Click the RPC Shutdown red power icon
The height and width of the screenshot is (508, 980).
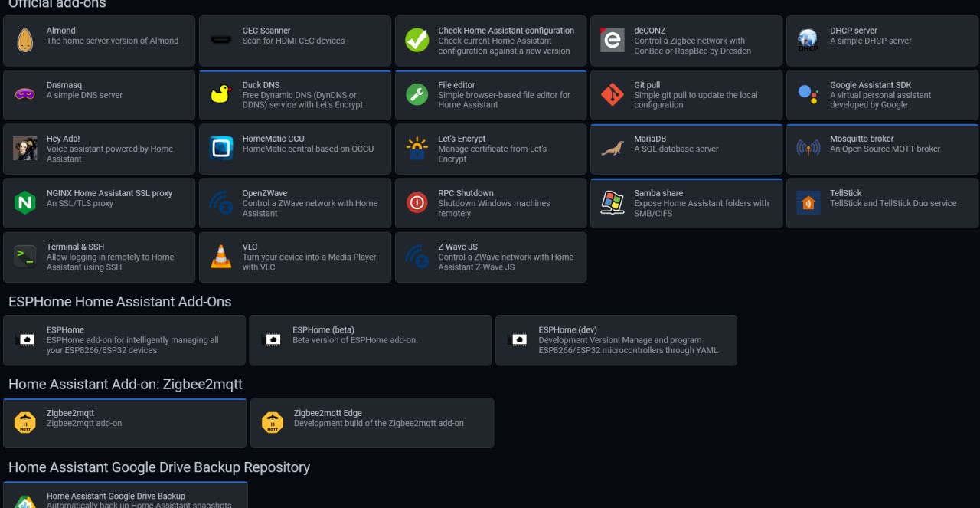pos(417,202)
